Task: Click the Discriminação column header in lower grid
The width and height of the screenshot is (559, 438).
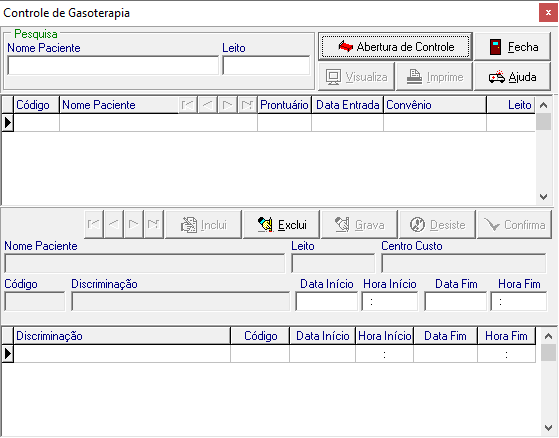Action: (x=122, y=336)
